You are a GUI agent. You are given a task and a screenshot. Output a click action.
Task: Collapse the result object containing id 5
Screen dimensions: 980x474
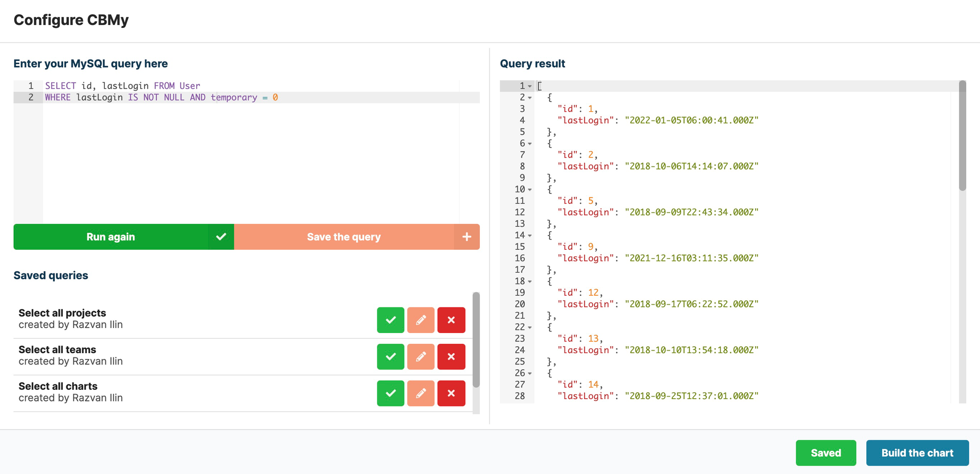(x=531, y=190)
